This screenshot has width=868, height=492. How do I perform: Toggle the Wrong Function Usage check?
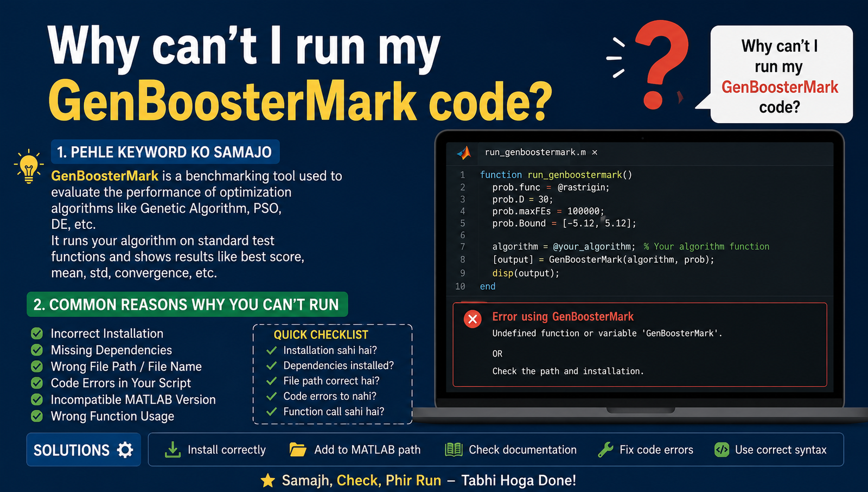click(37, 416)
